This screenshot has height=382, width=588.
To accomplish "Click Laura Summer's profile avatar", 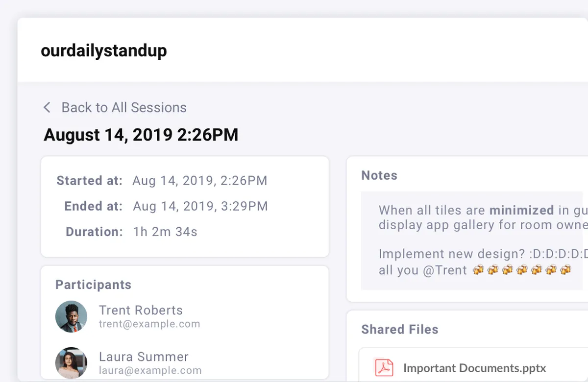I will (x=71, y=363).
